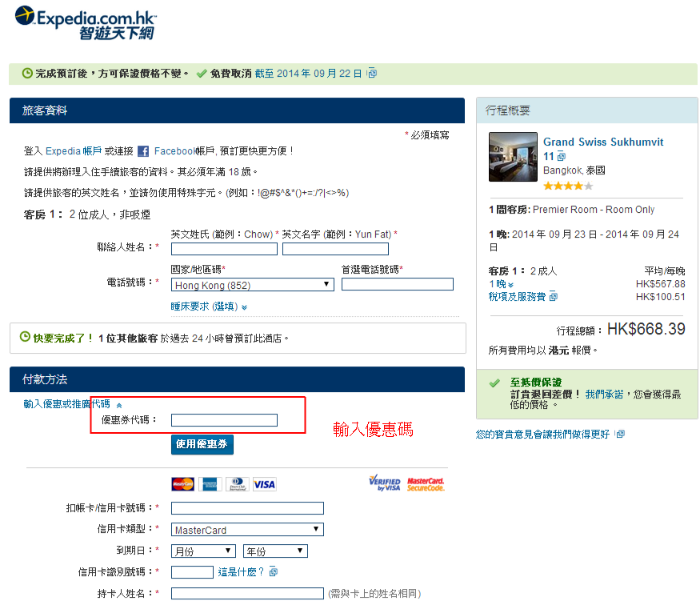
Task: Open popup icon next to free cancellation date
Action: 372,74
